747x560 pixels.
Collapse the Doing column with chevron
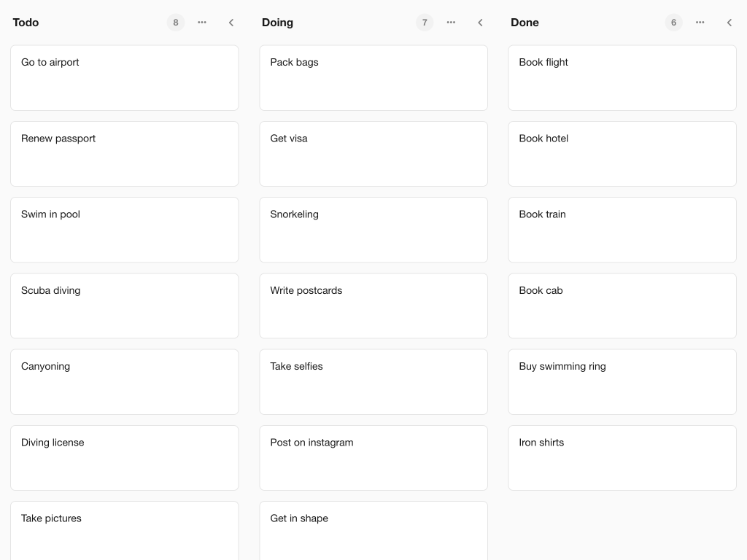pos(480,23)
